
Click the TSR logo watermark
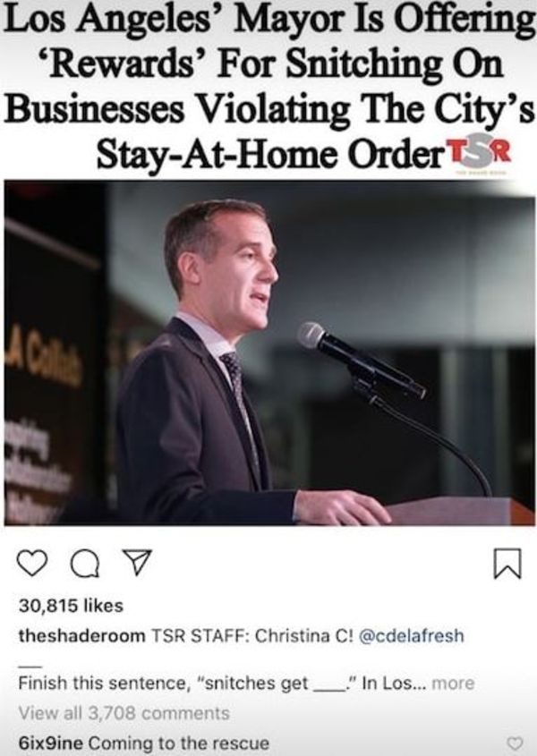click(479, 154)
